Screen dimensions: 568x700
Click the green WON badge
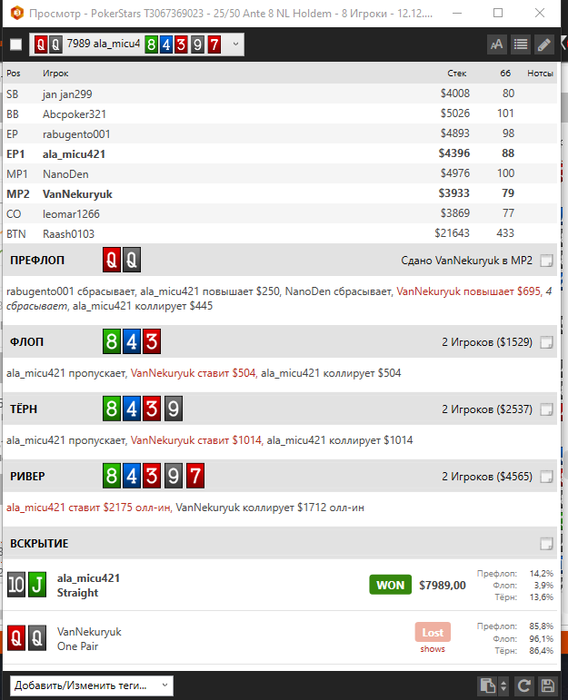[390, 585]
